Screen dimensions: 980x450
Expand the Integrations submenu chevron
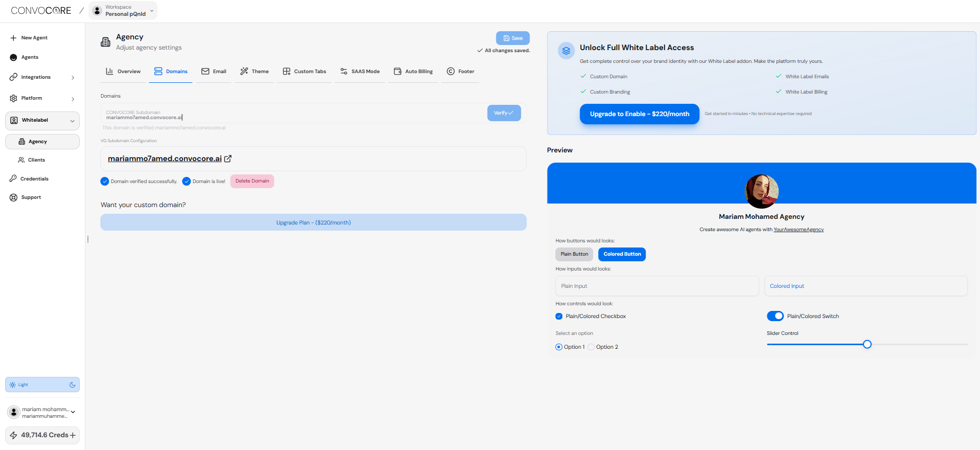[73, 78]
